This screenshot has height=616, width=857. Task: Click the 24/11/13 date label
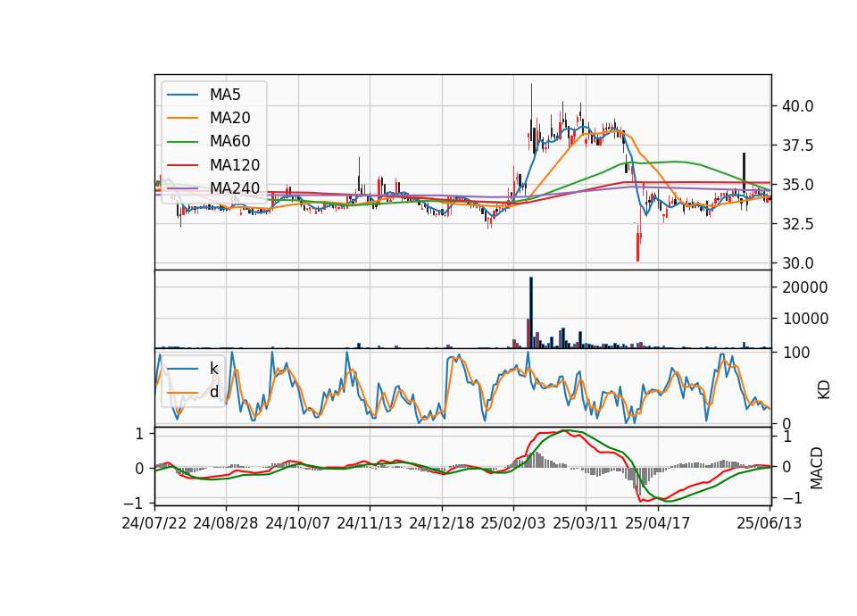tap(370, 524)
